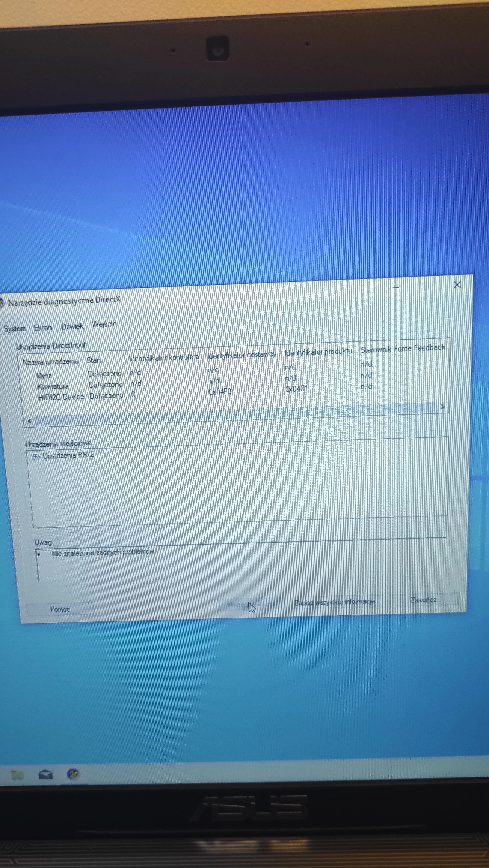This screenshot has width=489, height=868.
Task: Open the Mail app taskbar icon
Action: tap(46, 775)
